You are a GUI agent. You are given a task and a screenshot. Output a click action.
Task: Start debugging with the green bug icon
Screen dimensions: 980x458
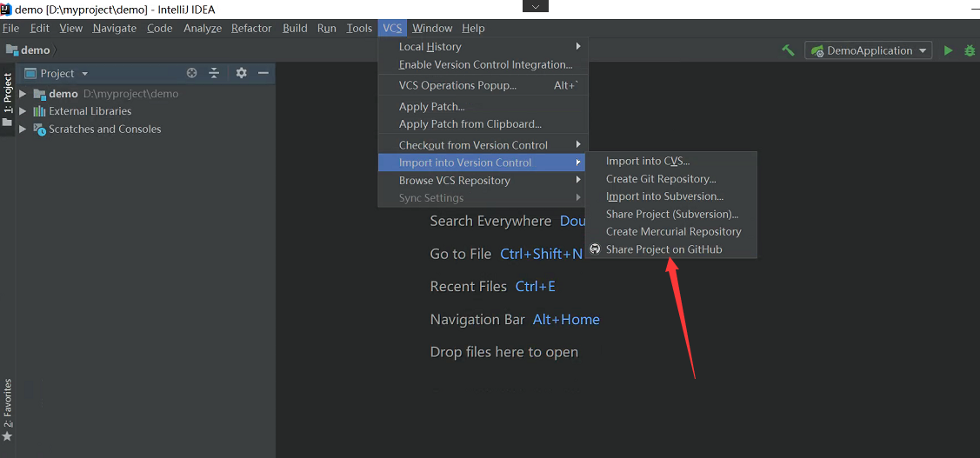[970, 50]
